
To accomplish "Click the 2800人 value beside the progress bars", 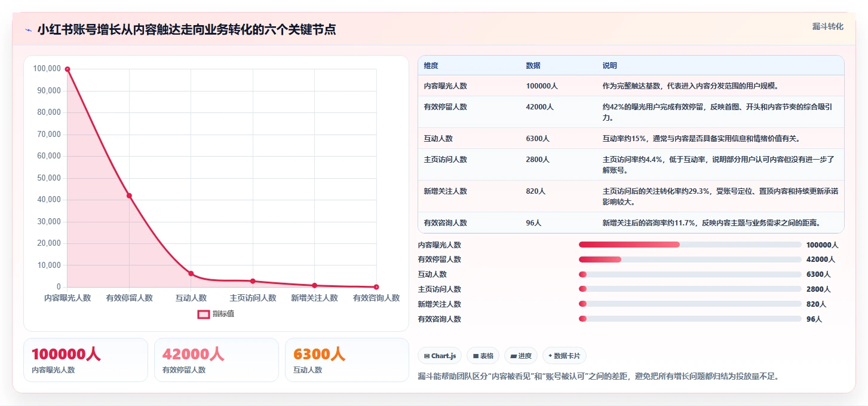I will click(x=818, y=289).
